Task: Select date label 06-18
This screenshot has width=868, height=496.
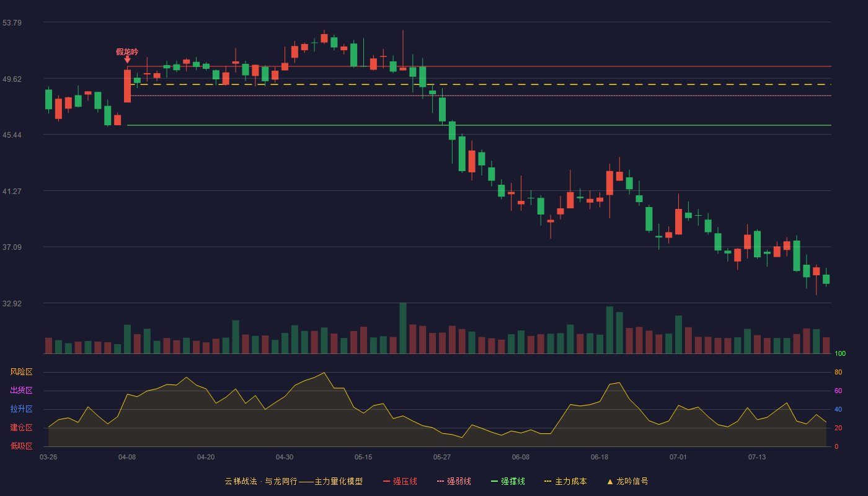Action: (x=600, y=457)
